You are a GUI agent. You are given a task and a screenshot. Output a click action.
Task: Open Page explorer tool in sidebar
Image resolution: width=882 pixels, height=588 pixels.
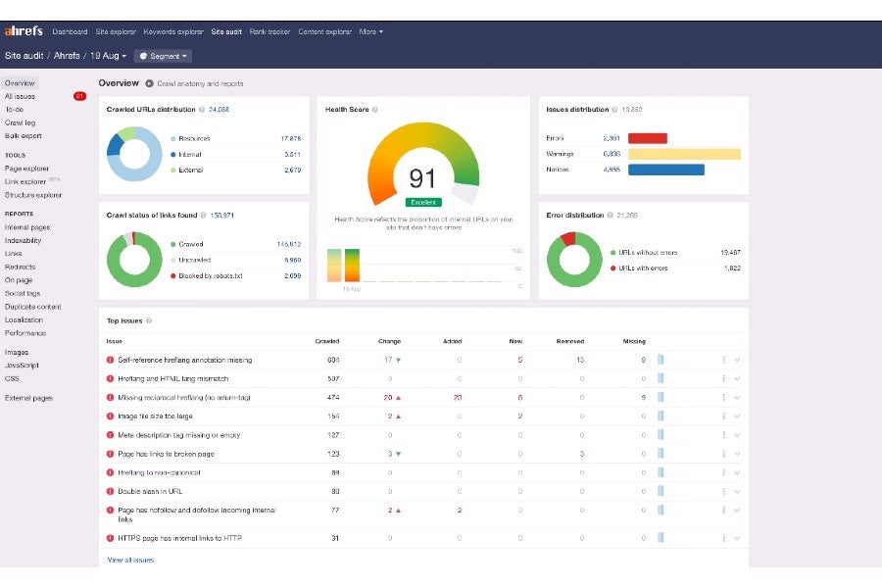coord(26,169)
